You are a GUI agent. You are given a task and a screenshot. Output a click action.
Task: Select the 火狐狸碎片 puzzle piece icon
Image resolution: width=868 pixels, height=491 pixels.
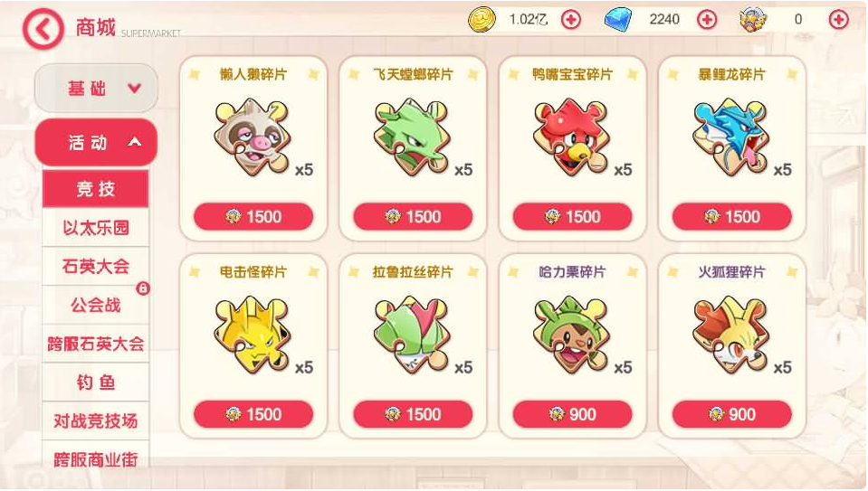click(x=730, y=334)
